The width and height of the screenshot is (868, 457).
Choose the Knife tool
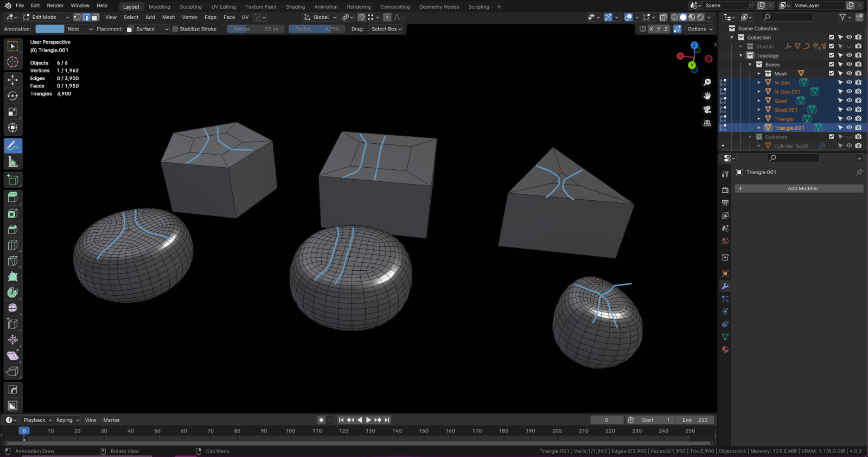coord(13,261)
